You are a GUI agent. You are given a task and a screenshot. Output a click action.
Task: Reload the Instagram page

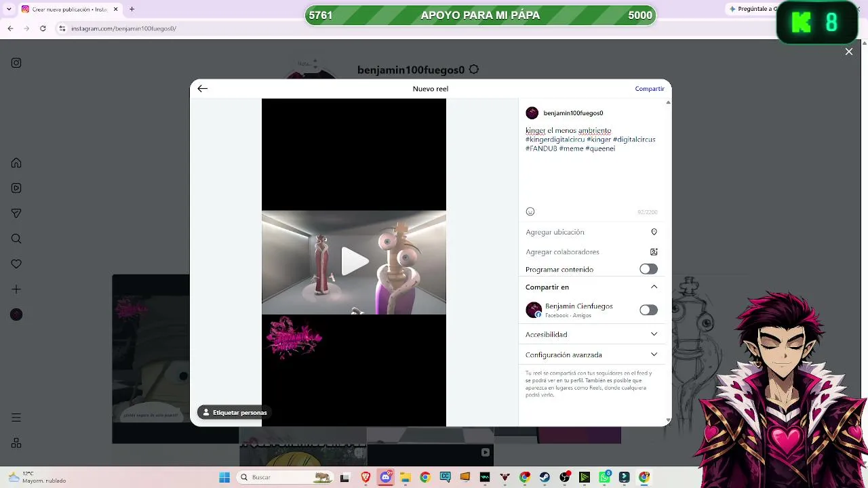tap(43, 28)
